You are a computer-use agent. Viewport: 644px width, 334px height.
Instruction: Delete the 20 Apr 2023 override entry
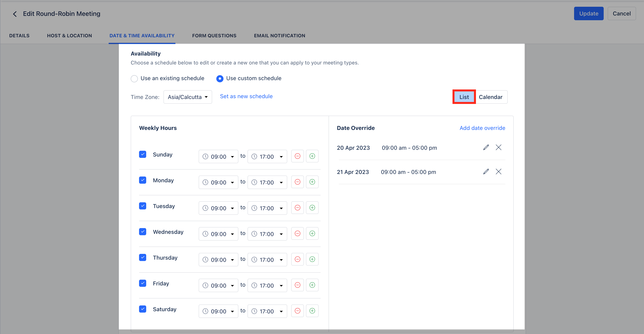click(498, 147)
